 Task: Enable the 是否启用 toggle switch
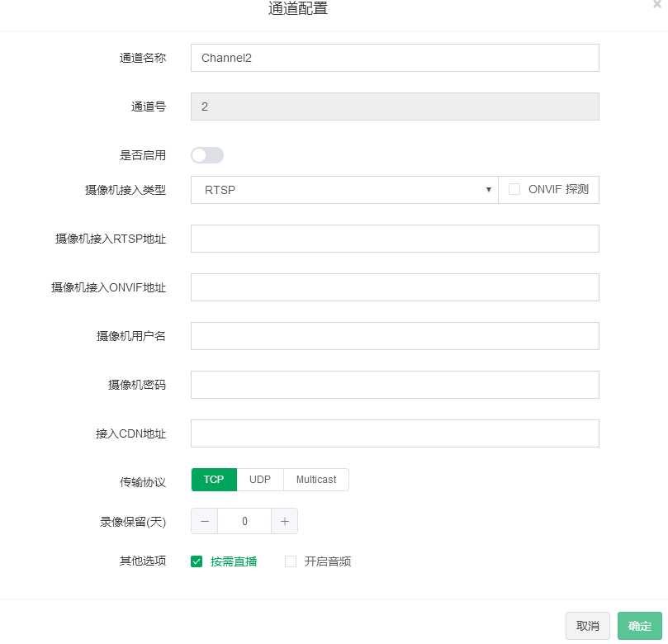207,155
